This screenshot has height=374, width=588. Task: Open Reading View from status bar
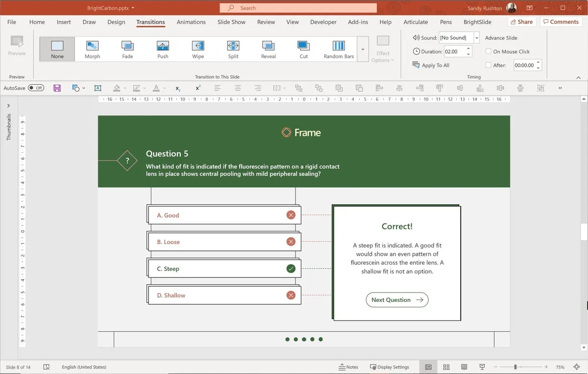pyautogui.click(x=464, y=367)
